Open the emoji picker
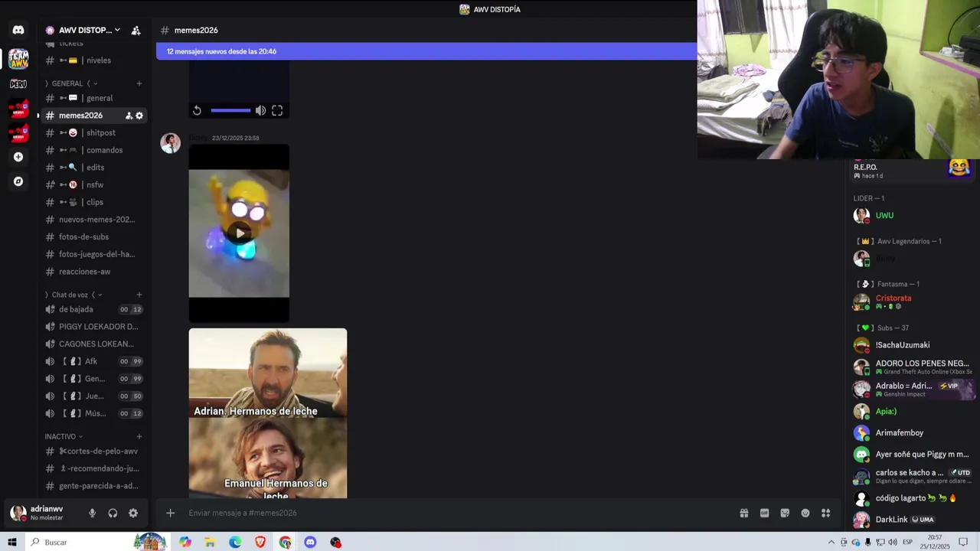Screen dimensions: 980x551 pos(805,513)
